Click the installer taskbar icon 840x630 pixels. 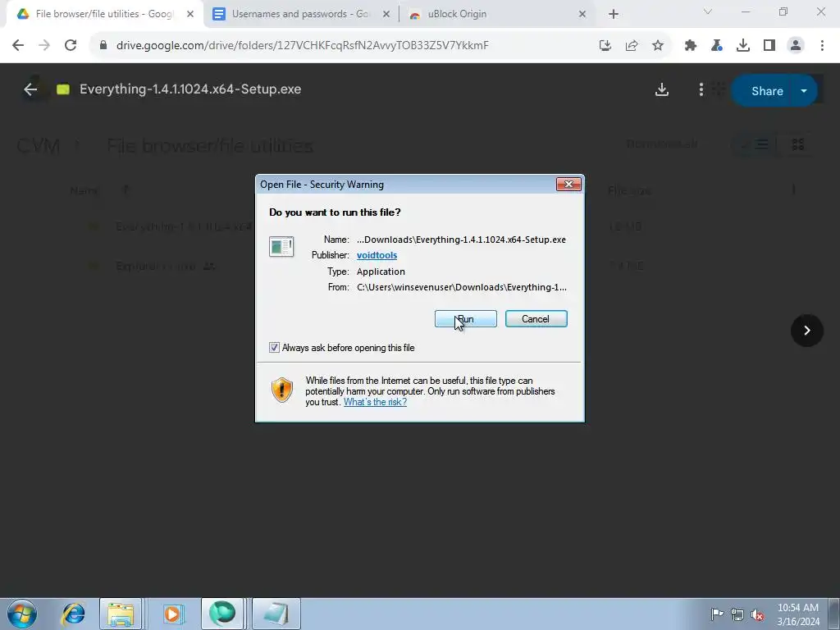click(276, 614)
